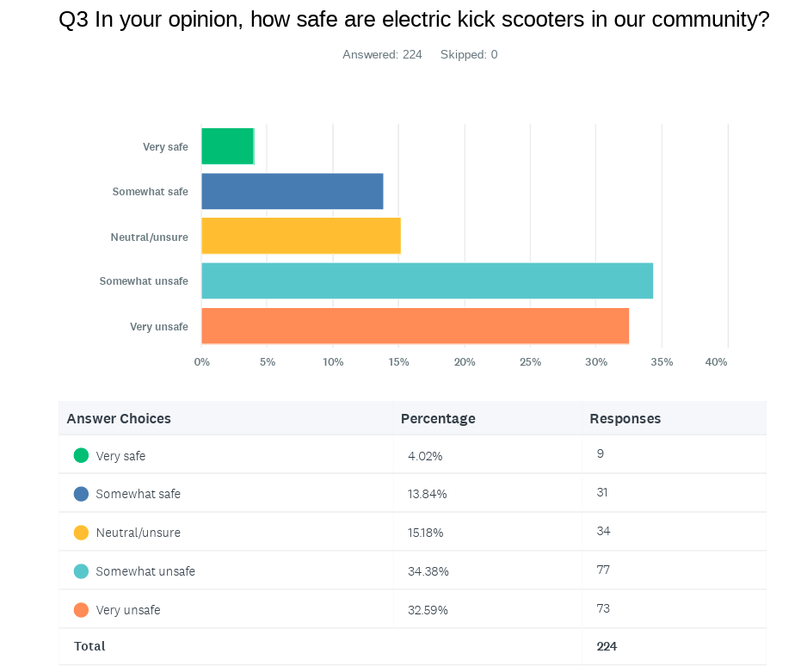
Task: Click the Percentage column header
Action: pos(438,419)
